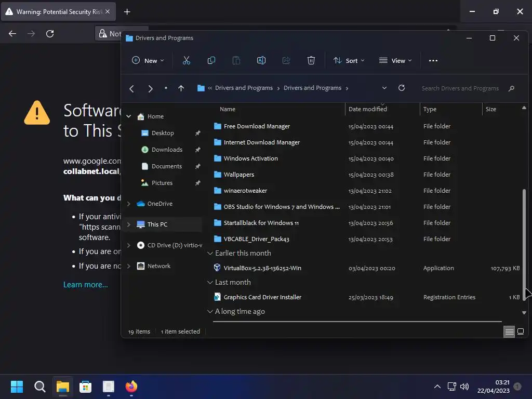
Task: Go forward in File Explorer navigation
Action: [x=150, y=88]
